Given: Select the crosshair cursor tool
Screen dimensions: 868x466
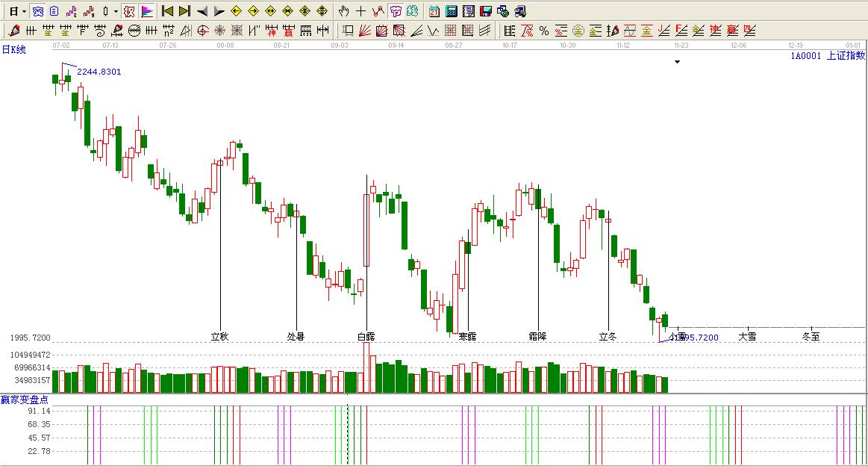Looking at the screenshot, I should pos(360,11).
